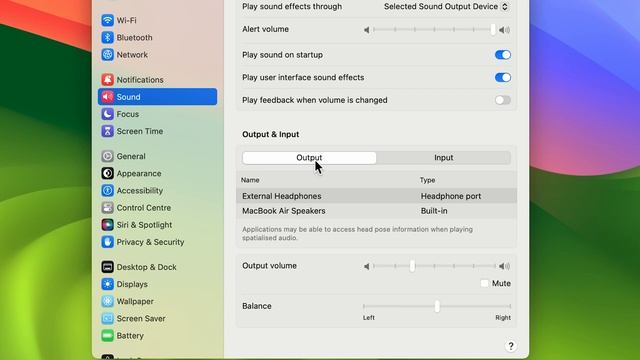The height and width of the screenshot is (360, 640).
Task: Click the Type column header
Action: 427,180
